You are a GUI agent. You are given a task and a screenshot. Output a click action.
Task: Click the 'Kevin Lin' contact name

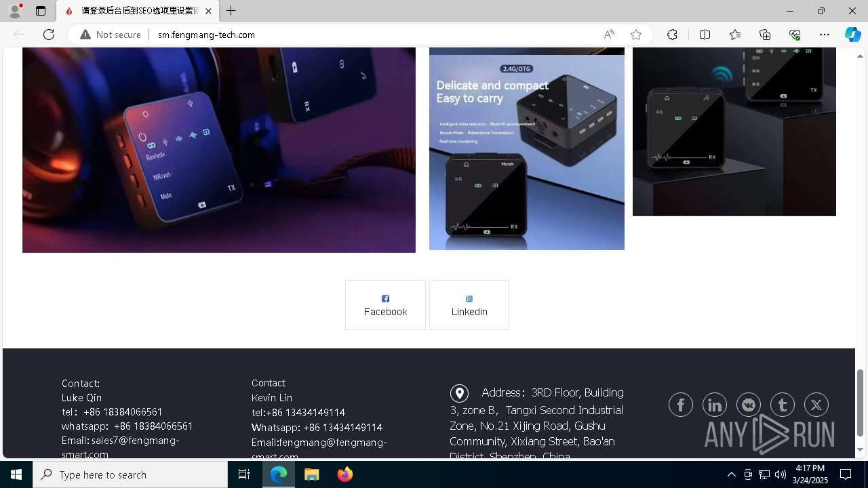tap(272, 398)
